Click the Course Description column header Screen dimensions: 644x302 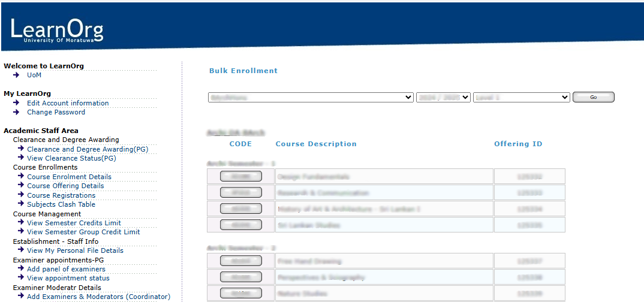316,144
